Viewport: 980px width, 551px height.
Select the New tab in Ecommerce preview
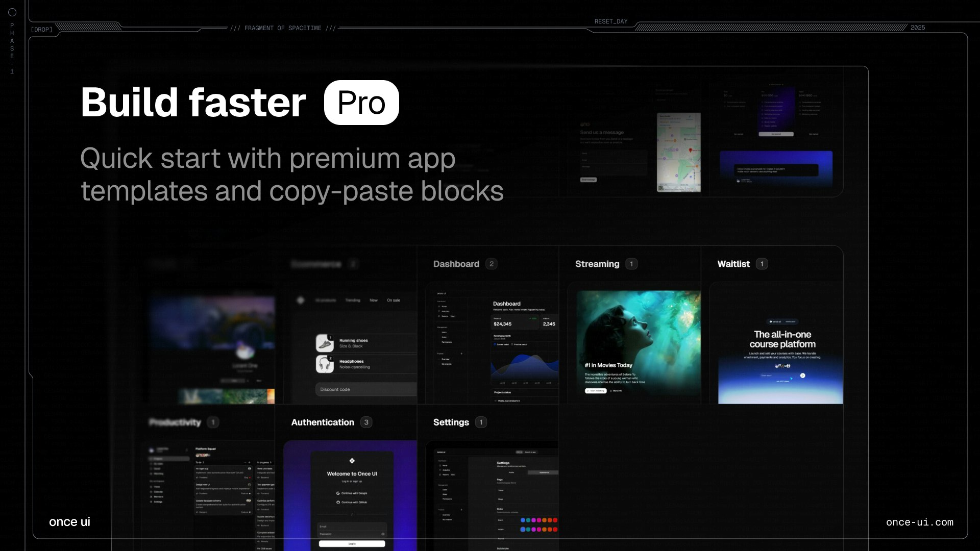click(x=374, y=300)
